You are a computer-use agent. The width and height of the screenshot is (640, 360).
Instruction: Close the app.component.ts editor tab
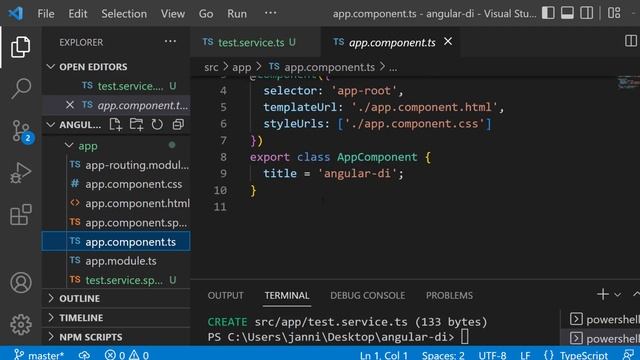pyautogui.click(x=448, y=42)
